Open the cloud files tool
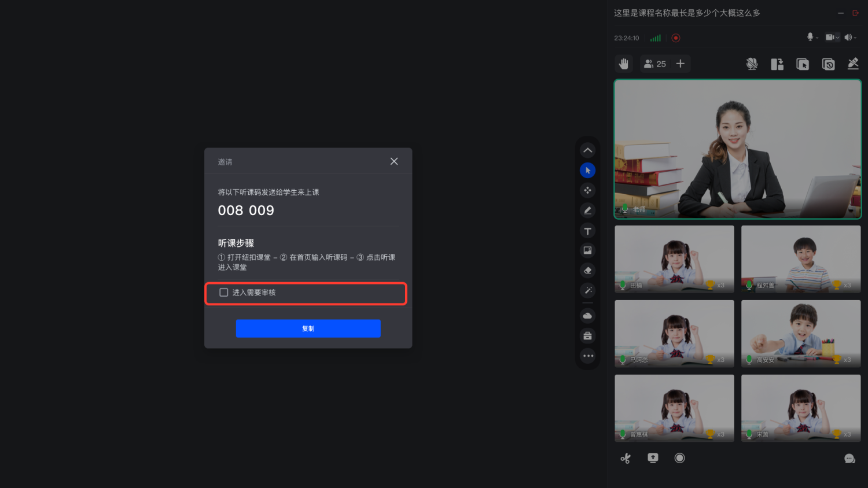 coord(587,316)
